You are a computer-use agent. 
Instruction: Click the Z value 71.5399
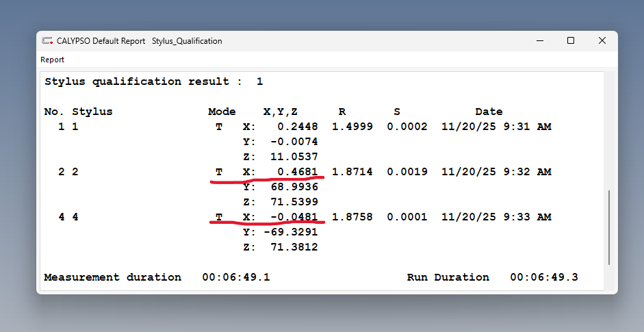pos(294,202)
